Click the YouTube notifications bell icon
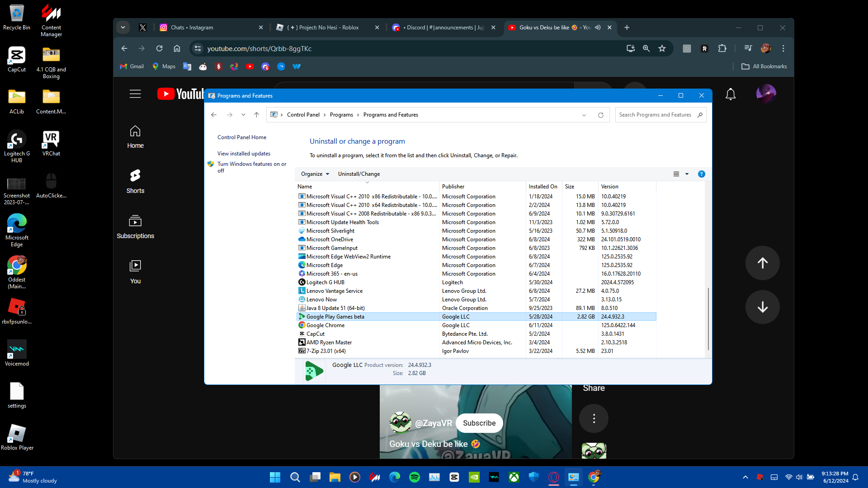Screen dimensions: 868x488 [731, 94]
